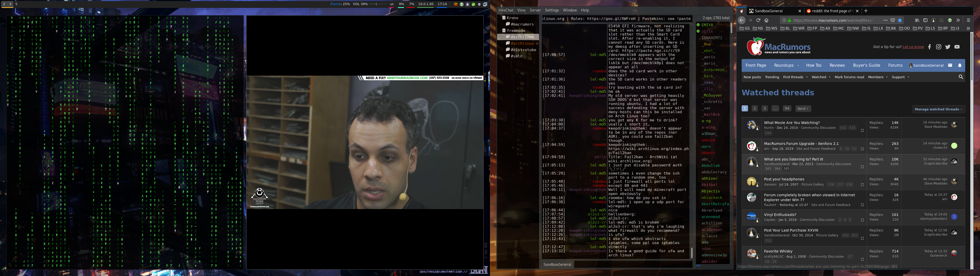Go back with Firefox back arrow
Viewport: 980px width, 276px height.
click(741, 20)
